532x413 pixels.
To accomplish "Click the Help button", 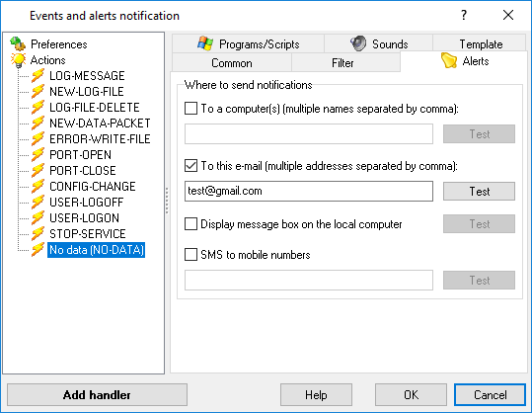I will click(x=316, y=394).
